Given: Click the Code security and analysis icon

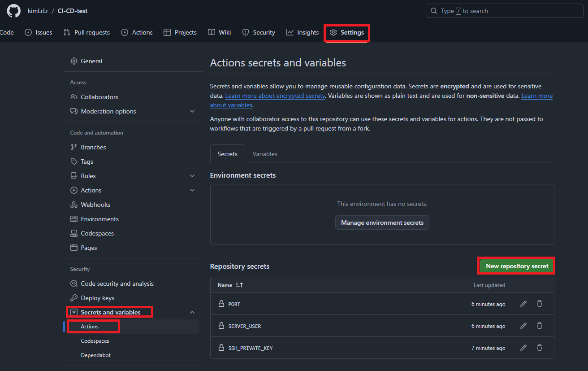Looking at the screenshot, I should tap(74, 284).
